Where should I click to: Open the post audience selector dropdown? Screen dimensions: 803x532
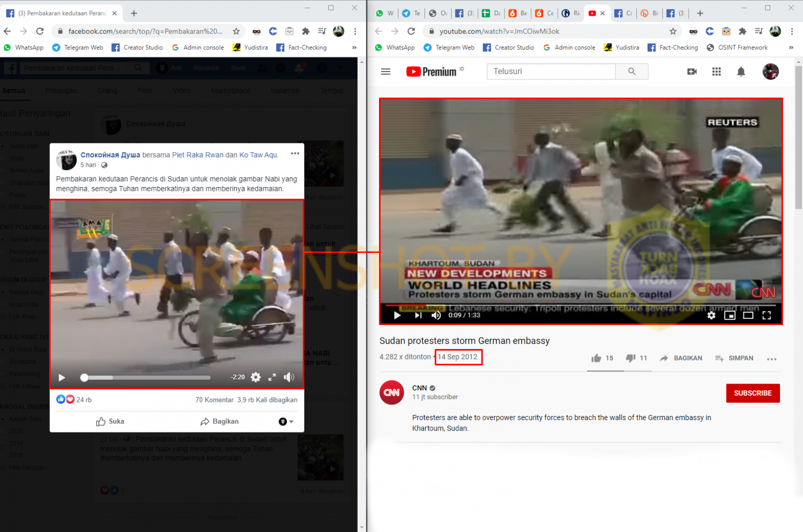(x=286, y=421)
